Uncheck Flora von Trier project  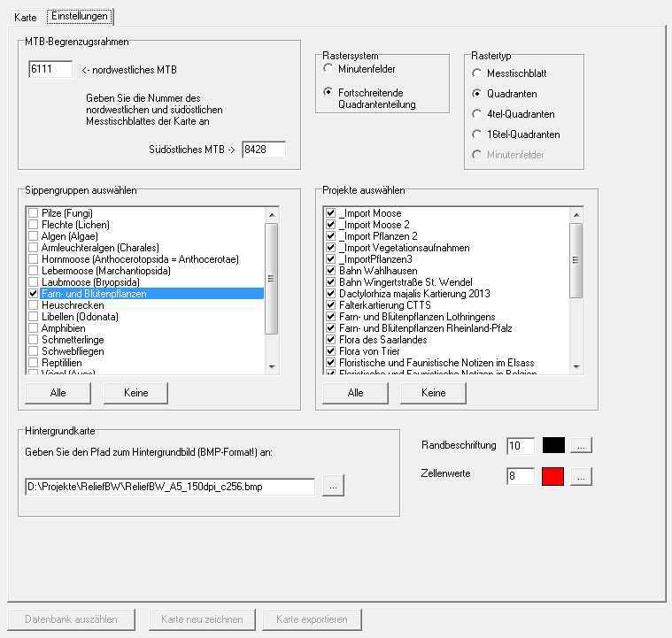330,351
